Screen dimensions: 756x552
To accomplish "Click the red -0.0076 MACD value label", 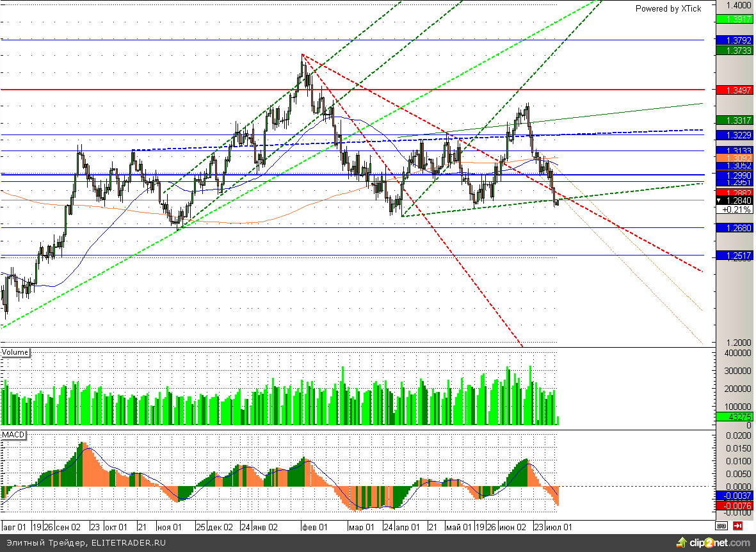I will (x=734, y=506).
